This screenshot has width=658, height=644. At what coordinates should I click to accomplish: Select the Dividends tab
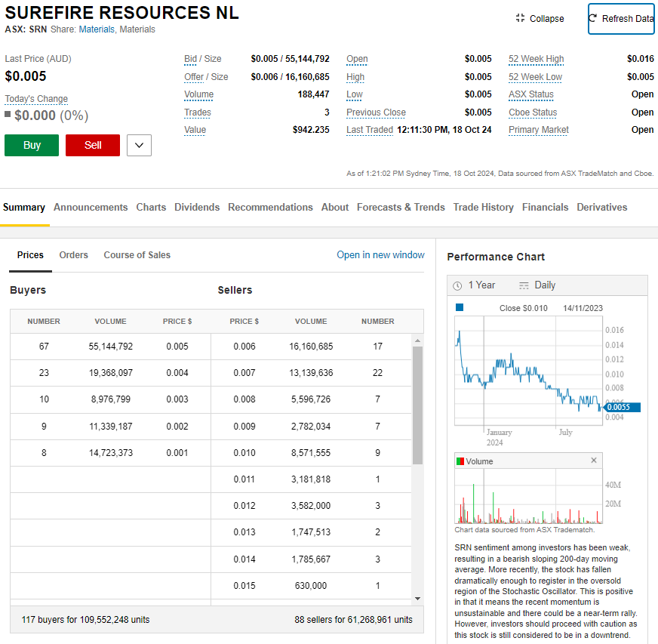[x=197, y=208]
